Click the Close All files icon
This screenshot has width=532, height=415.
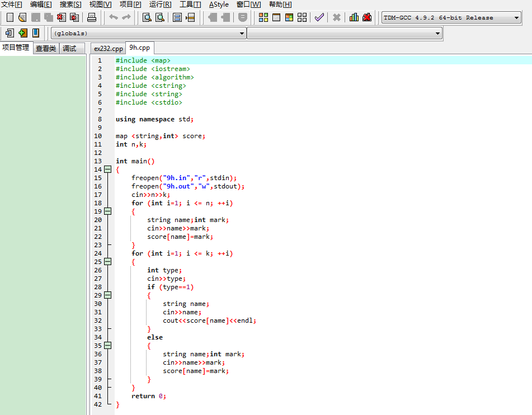click(74, 17)
